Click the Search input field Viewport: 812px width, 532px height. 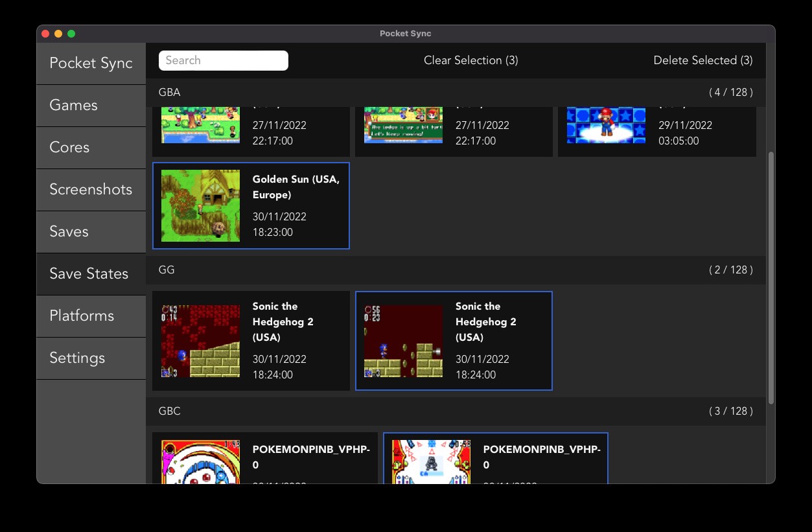[x=223, y=60]
